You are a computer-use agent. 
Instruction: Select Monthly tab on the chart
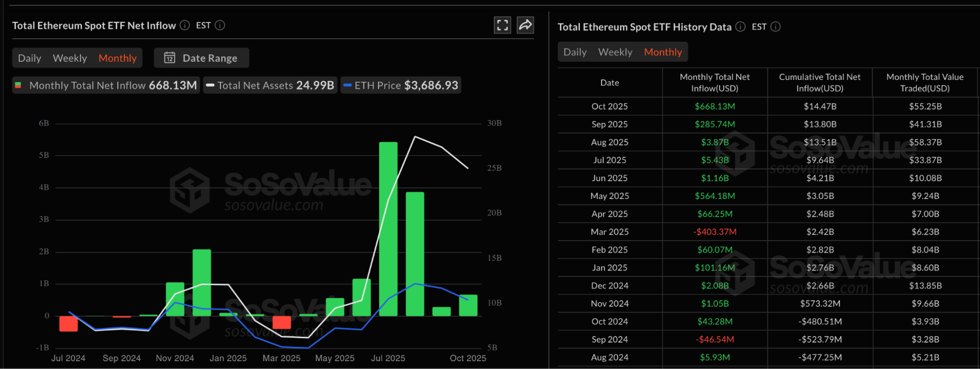[118, 58]
